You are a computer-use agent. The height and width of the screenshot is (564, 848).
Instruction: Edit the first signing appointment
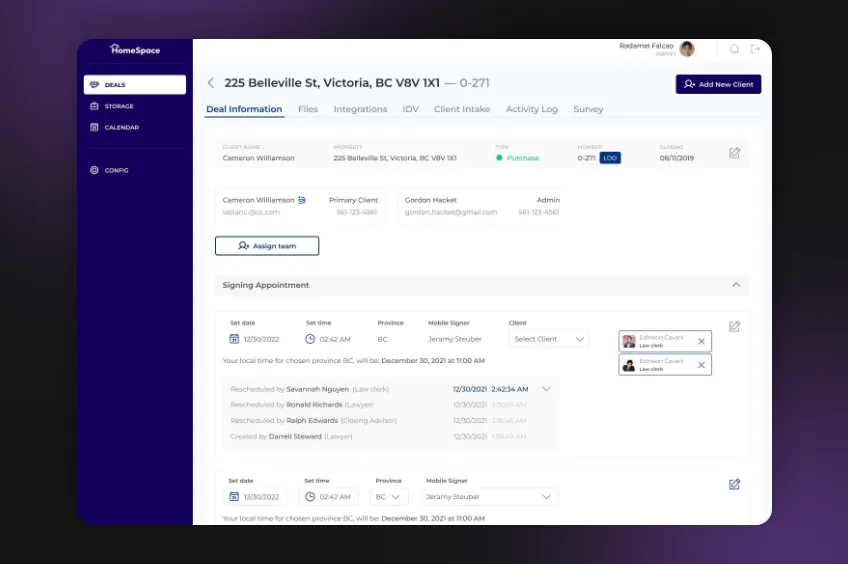tap(735, 327)
